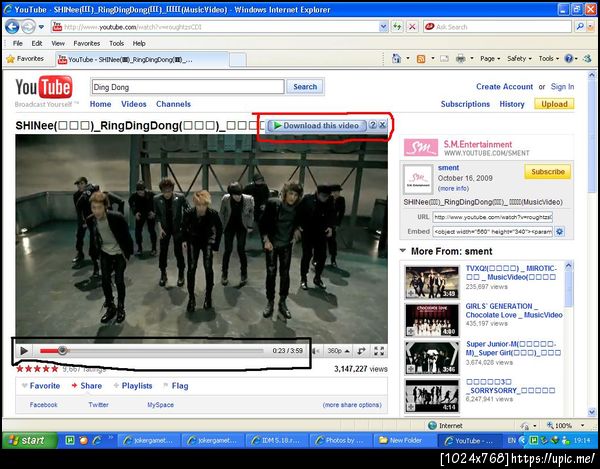Click the expand player size icon

point(361,351)
